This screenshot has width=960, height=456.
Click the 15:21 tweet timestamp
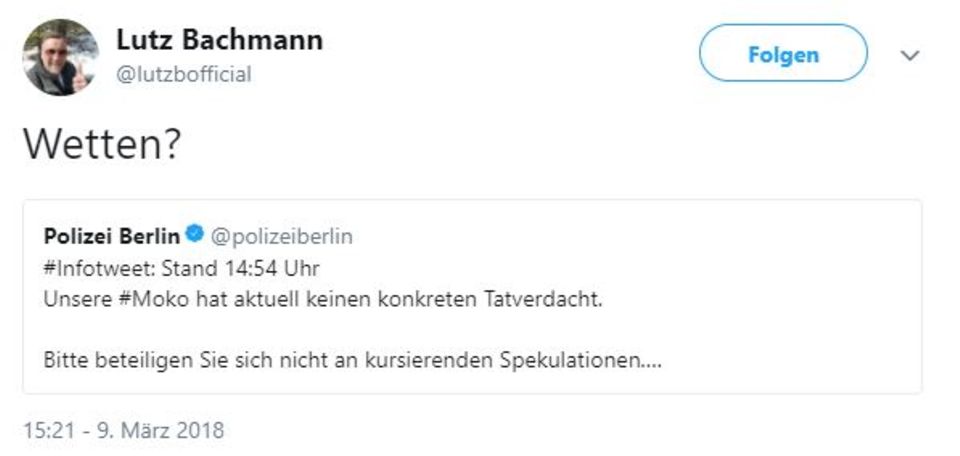45,431
